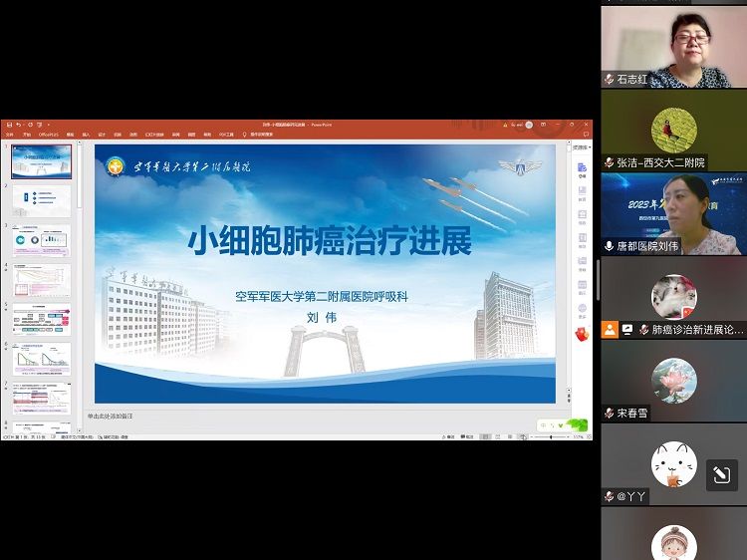This screenshot has height=560, width=747.
Task: Select slide 1 thumbnail in the slide panel
Action: (x=42, y=162)
